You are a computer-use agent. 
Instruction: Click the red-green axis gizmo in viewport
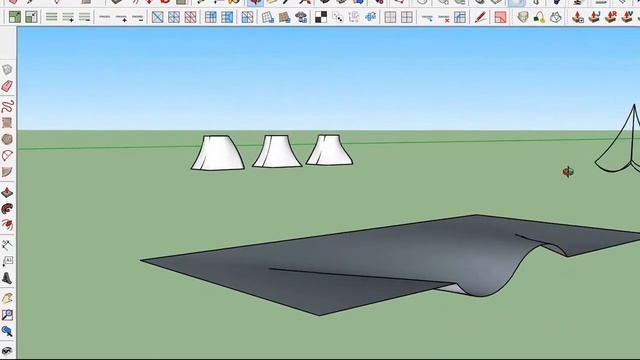[568, 172]
